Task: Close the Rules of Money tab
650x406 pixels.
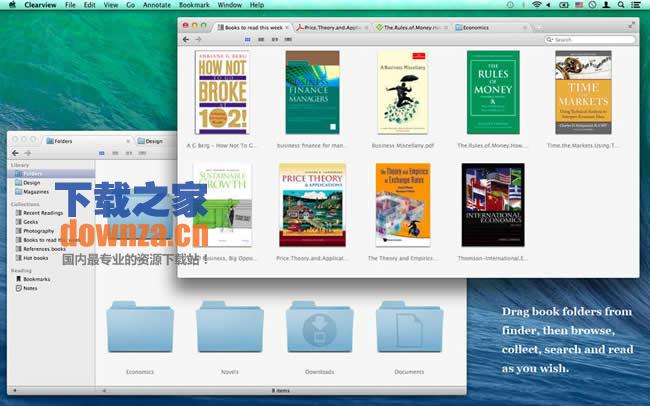Action: click(446, 28)
